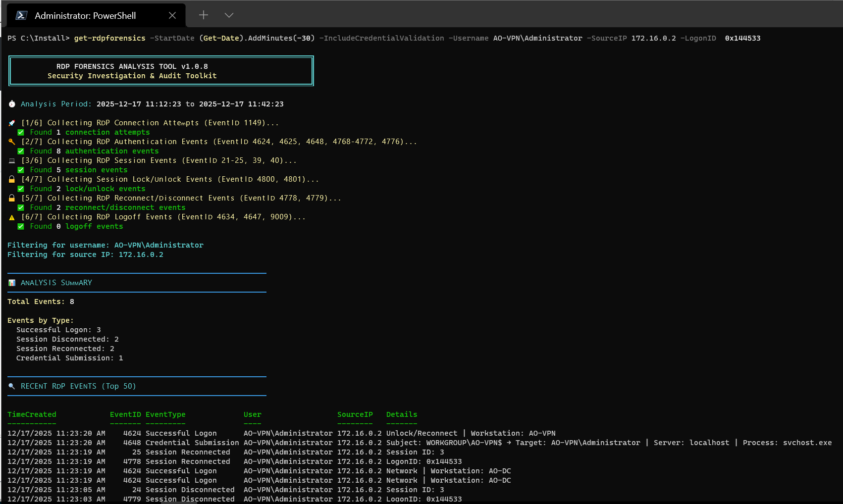This screenshot has height=504, width=843.
Task: Open a new terminal tab with plus button
Action: point(204,15)
